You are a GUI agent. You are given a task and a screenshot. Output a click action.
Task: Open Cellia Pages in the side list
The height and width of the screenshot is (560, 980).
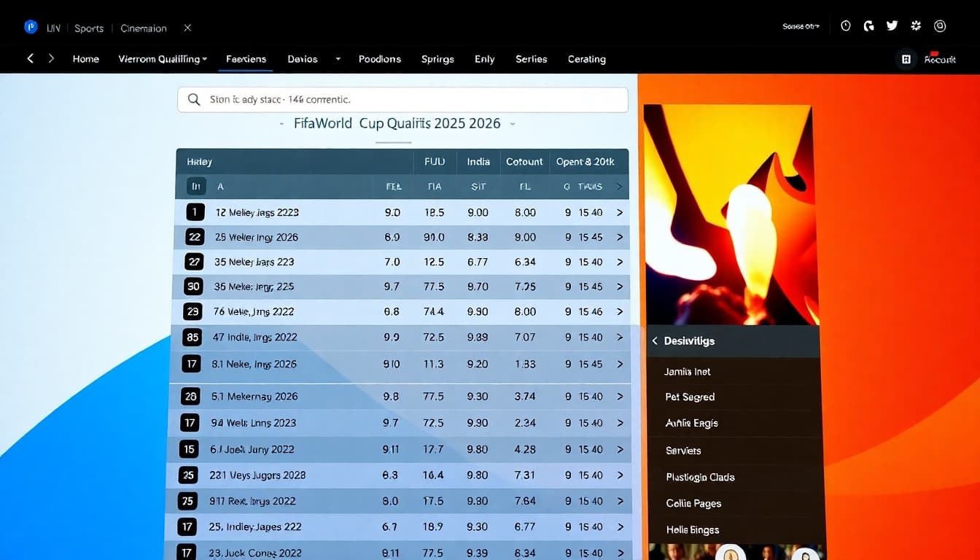point(693,503)
